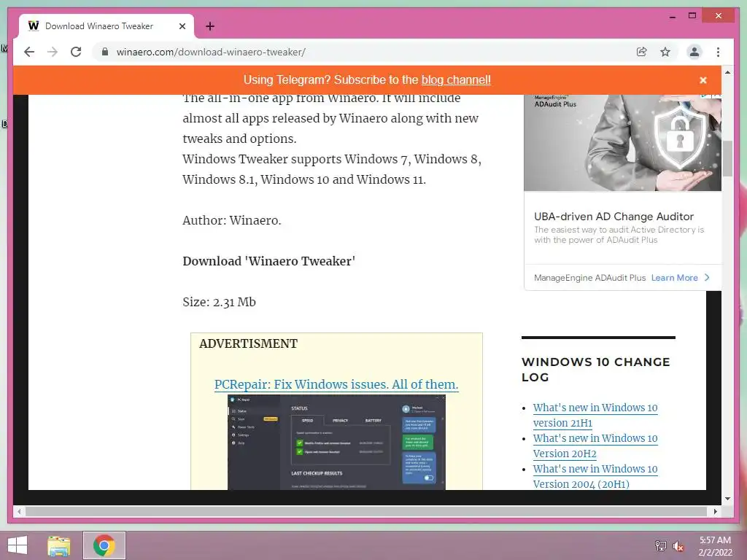Screen dimensions: 747x560
Task: Click the Chrome taskbar icon
Action: (x=104, y=545)
